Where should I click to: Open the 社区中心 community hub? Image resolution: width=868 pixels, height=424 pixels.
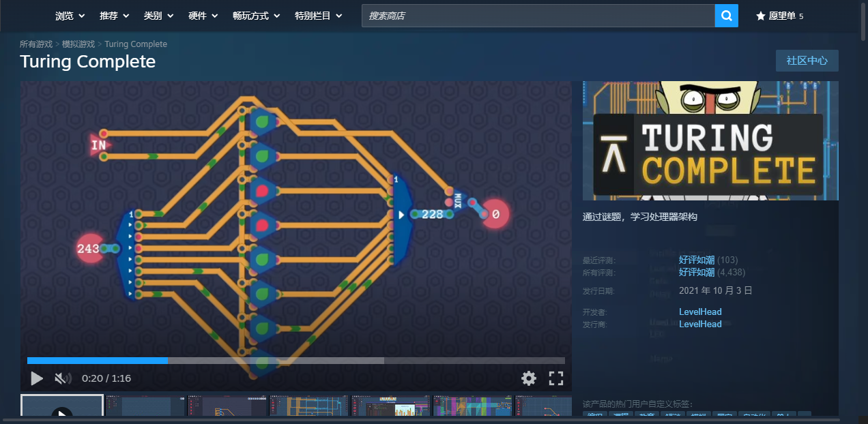tap(807, 61)
